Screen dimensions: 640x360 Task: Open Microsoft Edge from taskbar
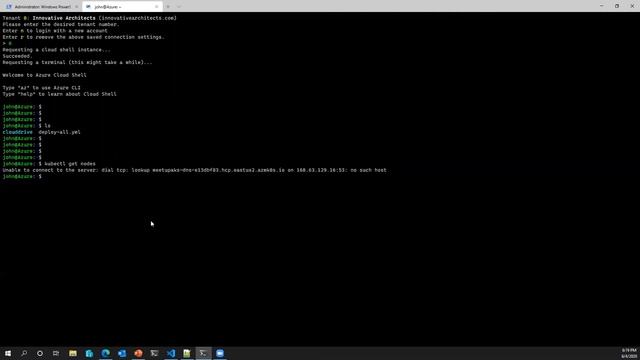(x=105, y=353)
